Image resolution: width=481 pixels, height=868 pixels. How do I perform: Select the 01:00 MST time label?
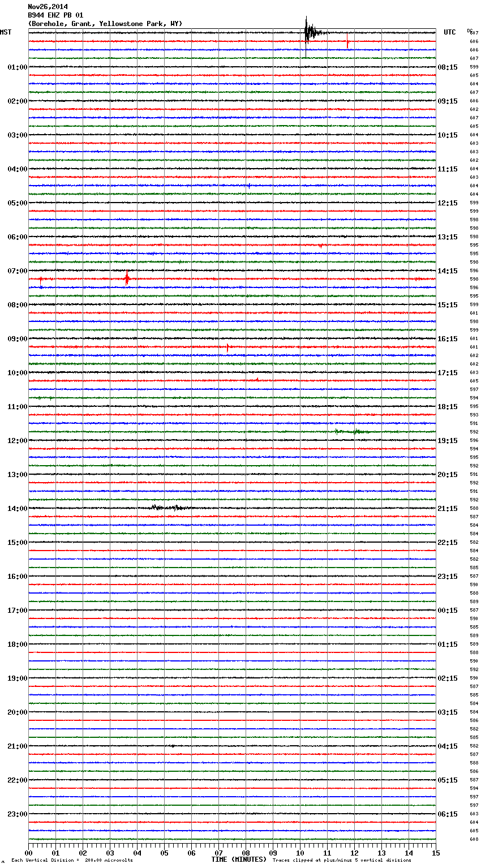(x=18, y=67)
